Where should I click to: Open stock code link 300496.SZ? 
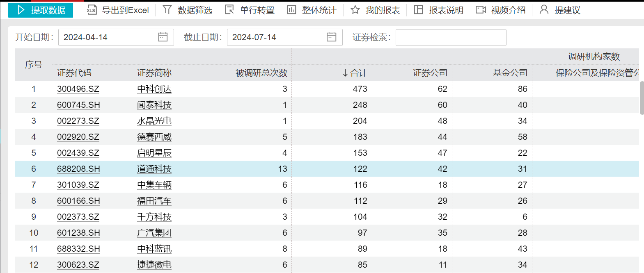point(78,89)
